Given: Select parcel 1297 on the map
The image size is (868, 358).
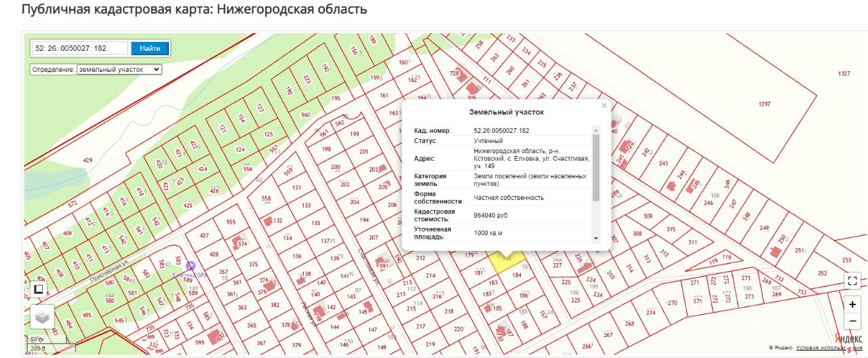Looking at the screenshot, I should click(x=764, y=104).
